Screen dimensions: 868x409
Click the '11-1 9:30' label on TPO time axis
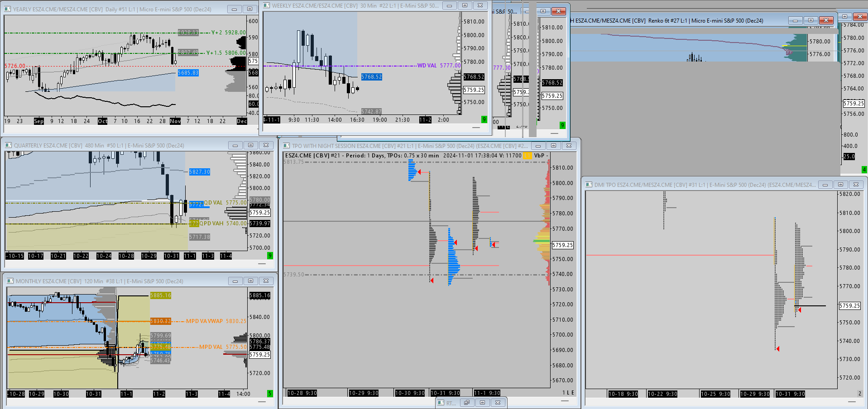pos(487,393)
